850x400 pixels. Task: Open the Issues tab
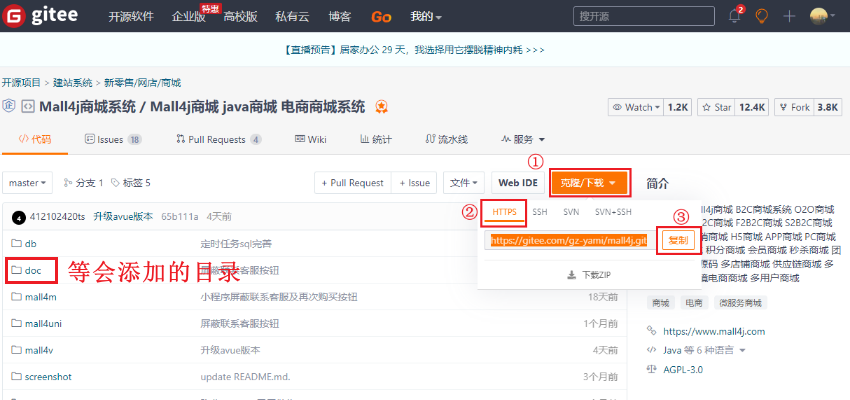113,140
